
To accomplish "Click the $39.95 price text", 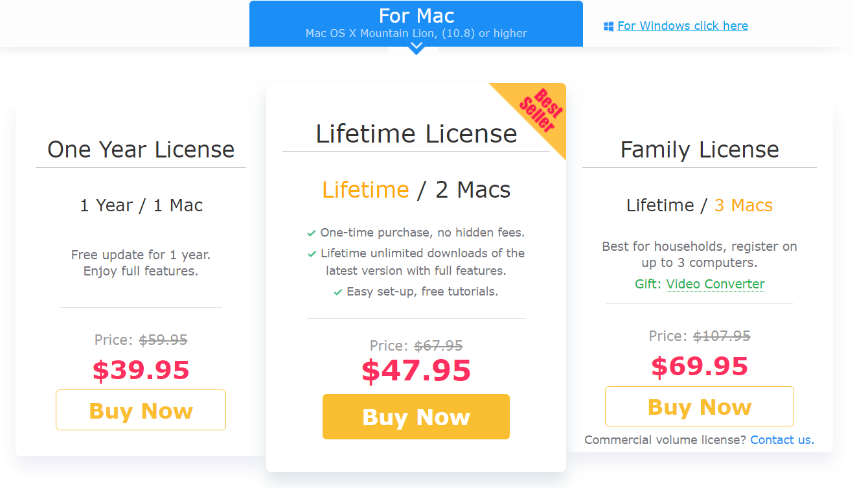I will [x=141, y=371].
